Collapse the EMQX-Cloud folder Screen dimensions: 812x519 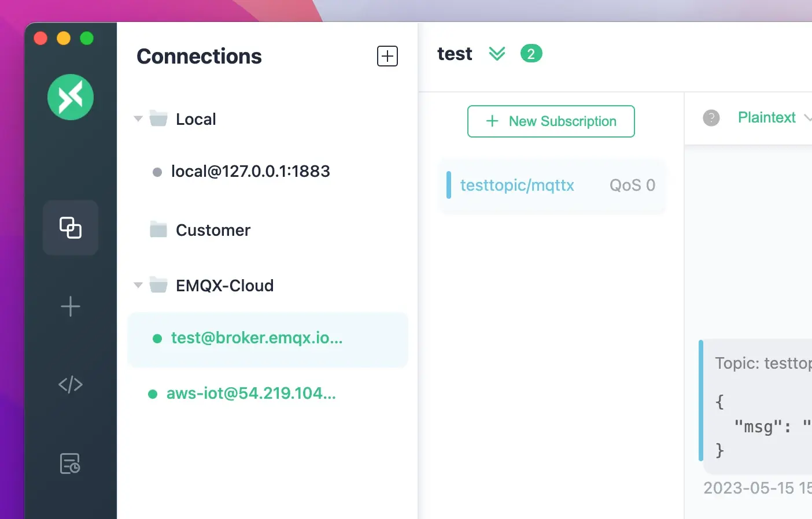pyautogui.click(x=138, y=285)
